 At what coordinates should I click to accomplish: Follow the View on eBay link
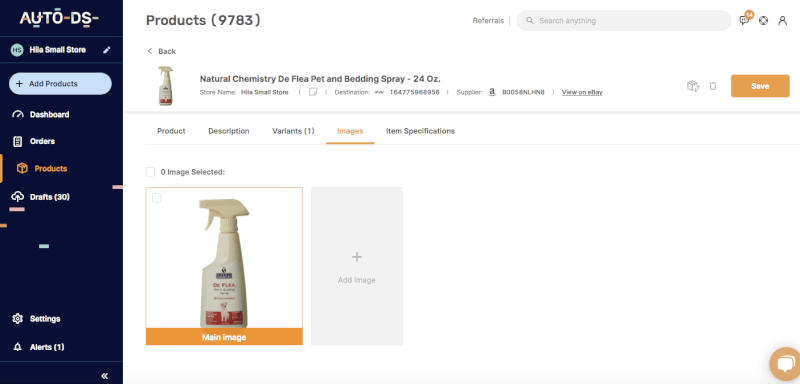[x=582, y=92]
